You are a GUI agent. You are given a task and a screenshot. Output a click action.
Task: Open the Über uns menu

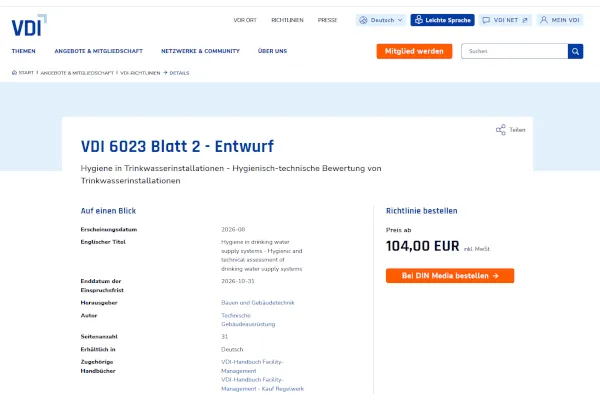pyautogui.click(x=272, y=51)
